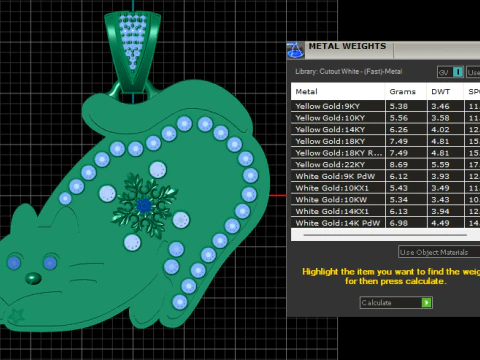Click the 5.56 grams cell
The image size is (480, 360).
coord(406,118)
